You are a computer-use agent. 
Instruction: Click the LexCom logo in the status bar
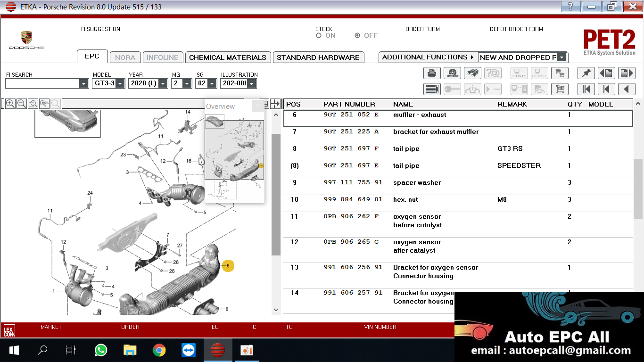coord(9,330)
